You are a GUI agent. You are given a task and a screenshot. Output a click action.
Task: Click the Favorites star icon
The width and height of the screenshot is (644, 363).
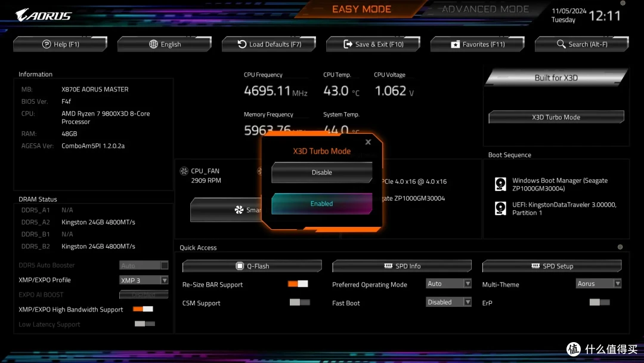(x=455, y=44)
